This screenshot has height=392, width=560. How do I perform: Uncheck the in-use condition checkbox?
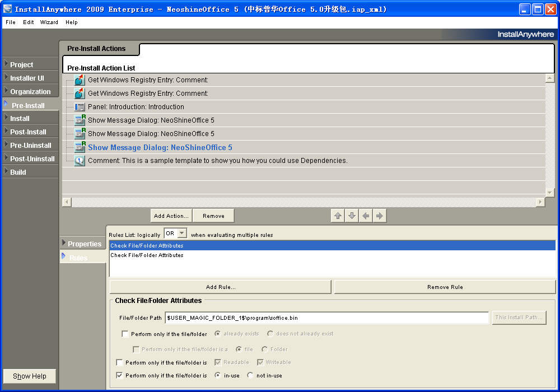pos(120,376)
